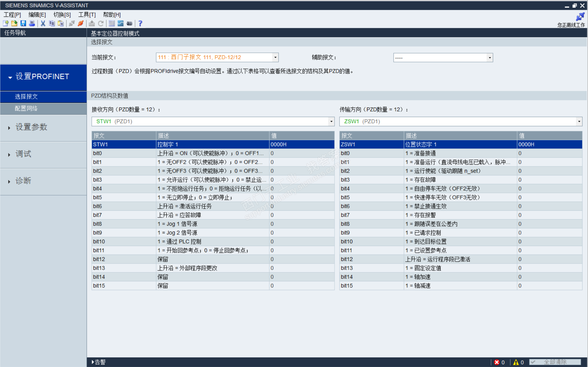Viewport: 588px width, 367px height.
Task: Click the motor icon in the toolbar
Action: 130,23
